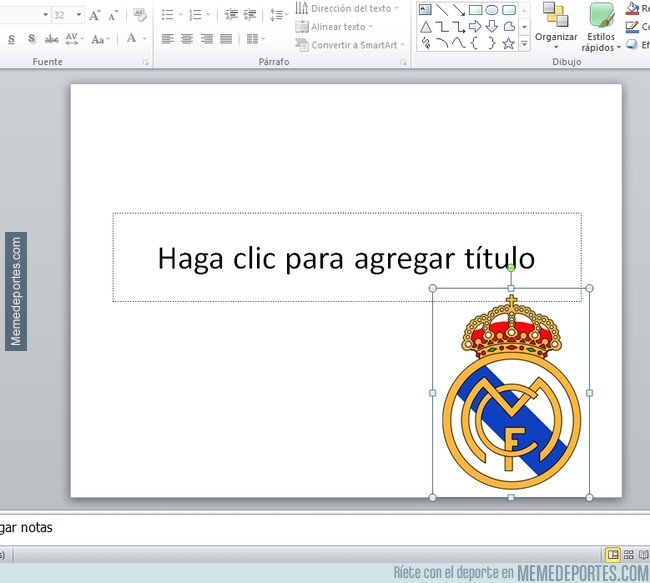Image resolution: width=650 pixels, height=583 pixels.
Task: Select the curve shape
Action: [458, 43]
